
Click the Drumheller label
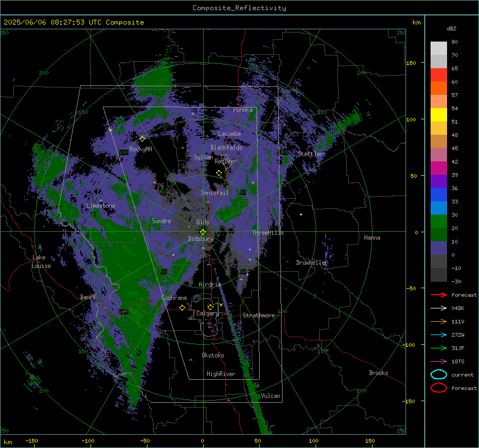[x=312, y=263]
